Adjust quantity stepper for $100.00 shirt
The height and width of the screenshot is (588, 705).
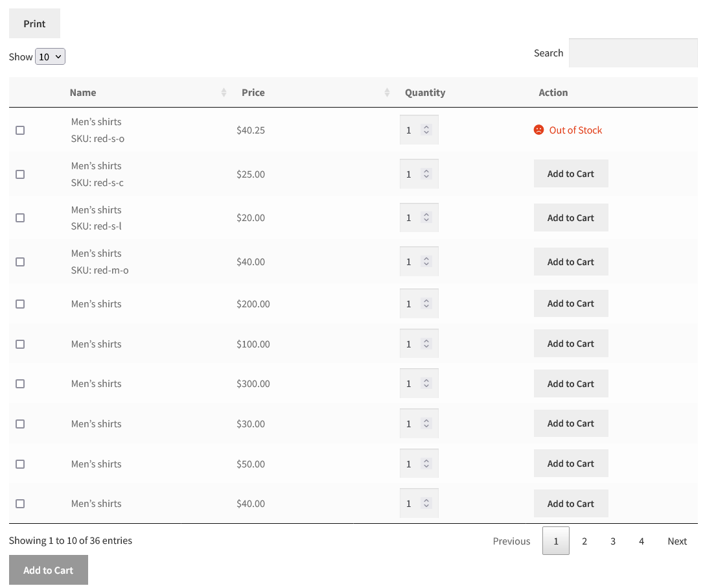coord(426,344)
